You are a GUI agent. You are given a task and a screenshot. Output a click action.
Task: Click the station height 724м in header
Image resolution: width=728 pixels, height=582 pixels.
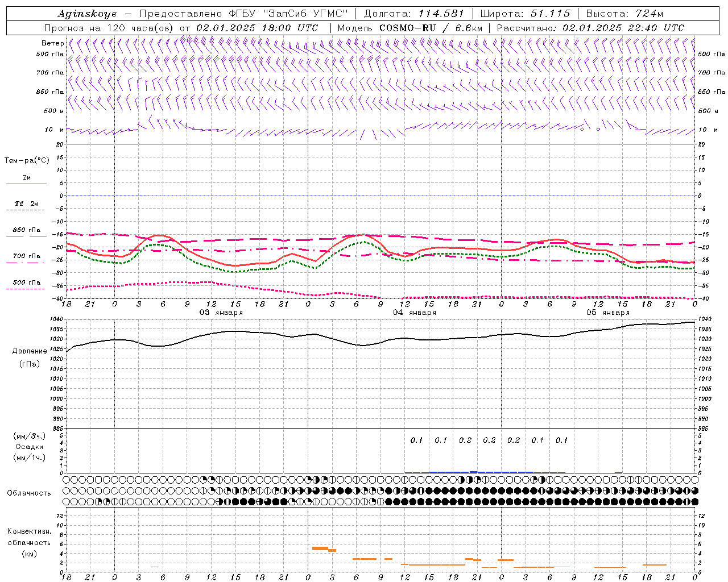click(648, 14)
